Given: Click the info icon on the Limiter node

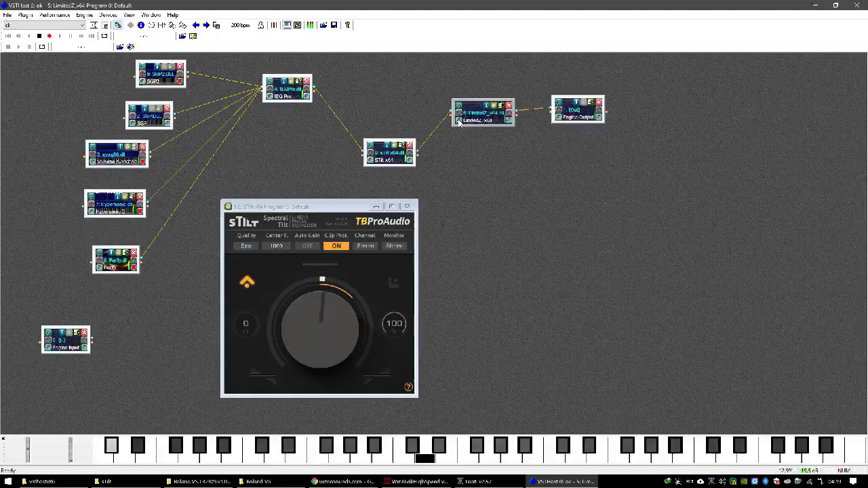Looking at the screenshot, I should click(486, 105).
